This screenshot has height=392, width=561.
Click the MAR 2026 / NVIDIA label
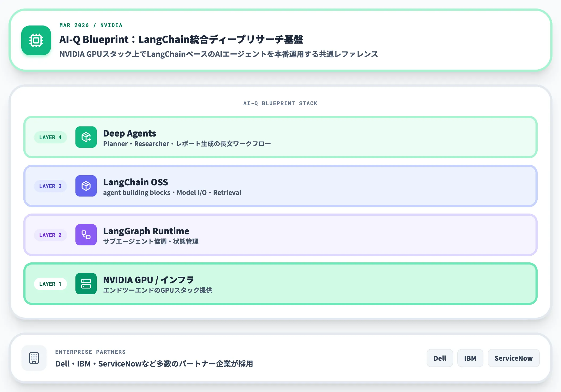tap(91, 25)
